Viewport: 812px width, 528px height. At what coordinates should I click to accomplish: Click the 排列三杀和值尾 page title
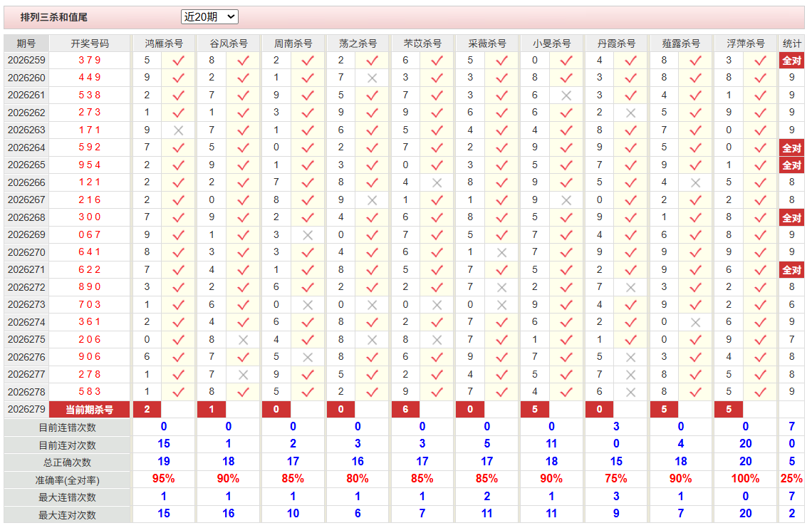click(x=54, y=17)
